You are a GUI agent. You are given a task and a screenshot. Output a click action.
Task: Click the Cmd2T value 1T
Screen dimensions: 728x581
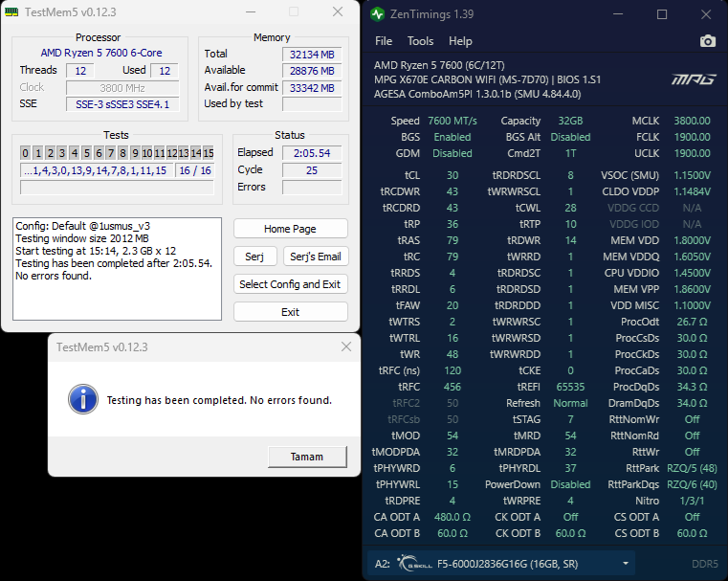tap(570, 153)
